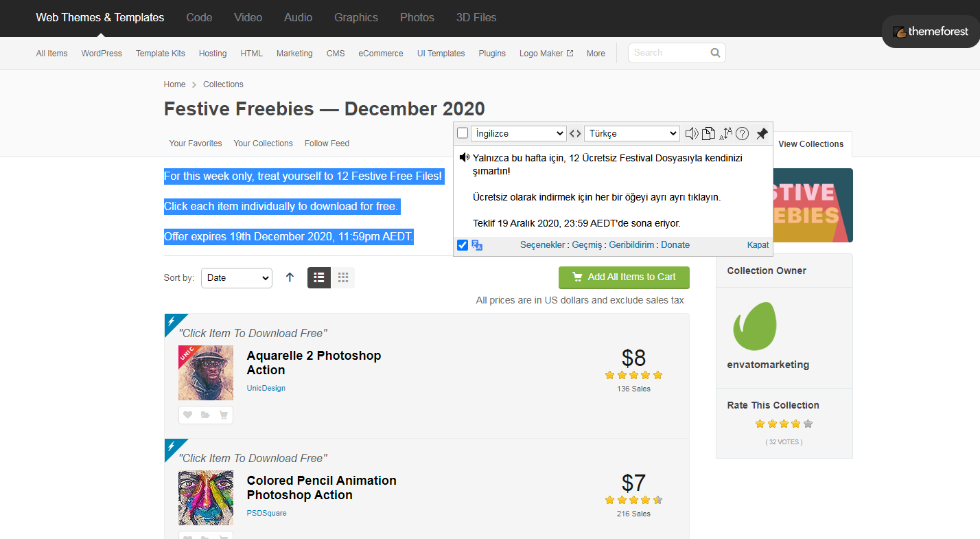
Task: Open the İngilizce source language dropdown
Action: pyautogui.click(x=518, y=133)
